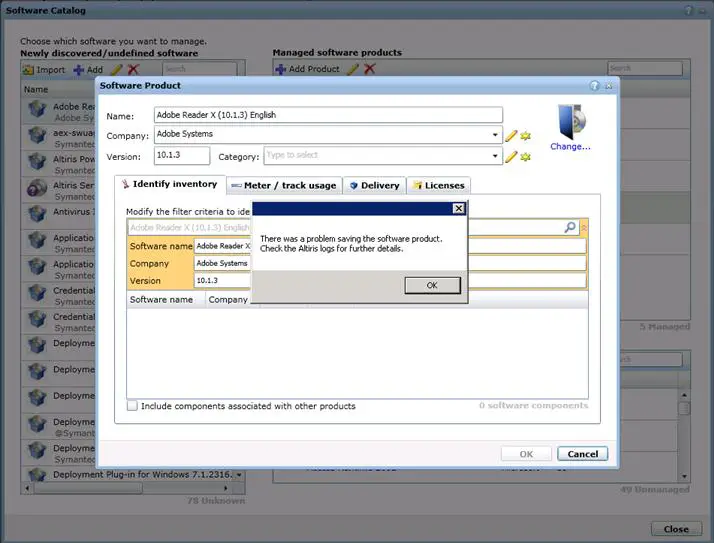The image size is (714, 543).
Task: Click Close button of Software Catalog window
Action: (x=676, y=529)
